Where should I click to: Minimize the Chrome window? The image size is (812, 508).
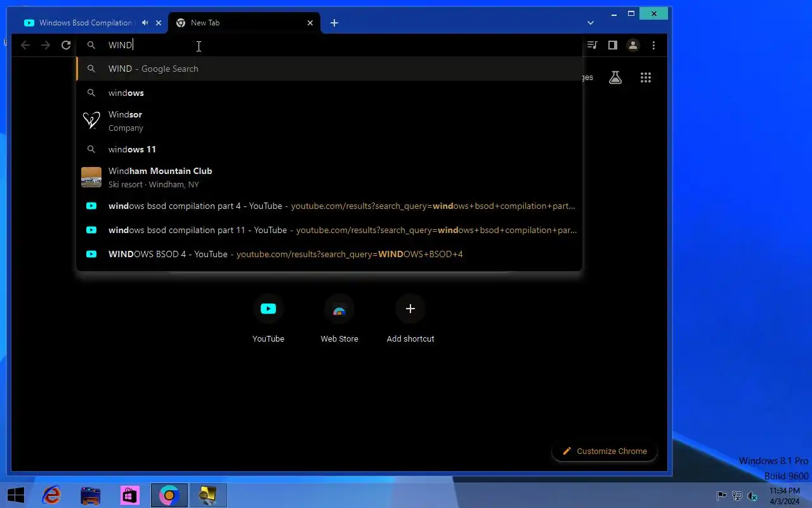614,13
